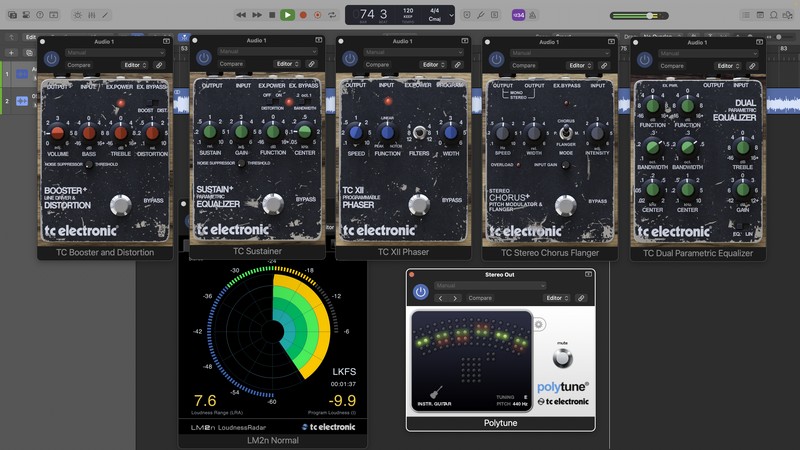The height and width of the screenshot is (450, 800).
Task: Click the Polytune plugin power icon
Action: [x=421, y=292]
